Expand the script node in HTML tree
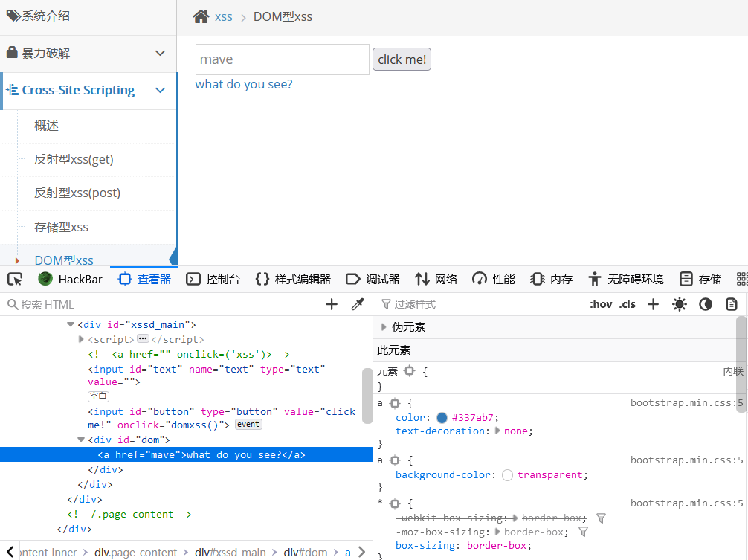 click(x=82, y=339)
